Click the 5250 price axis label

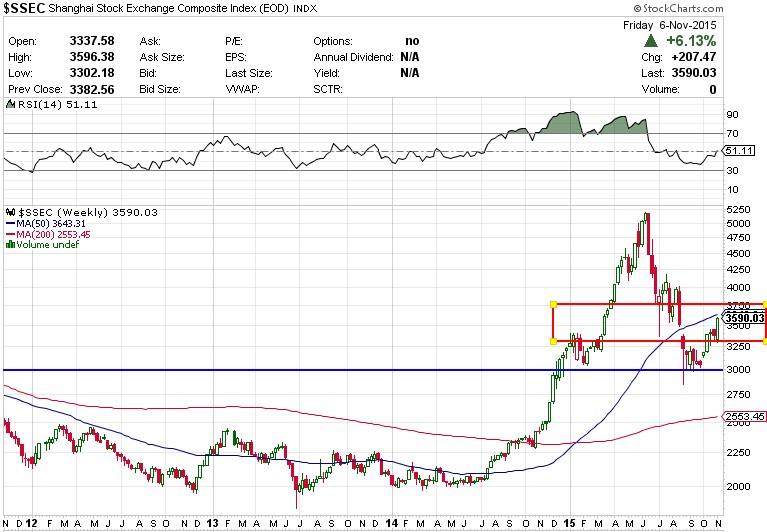[738, 209]
